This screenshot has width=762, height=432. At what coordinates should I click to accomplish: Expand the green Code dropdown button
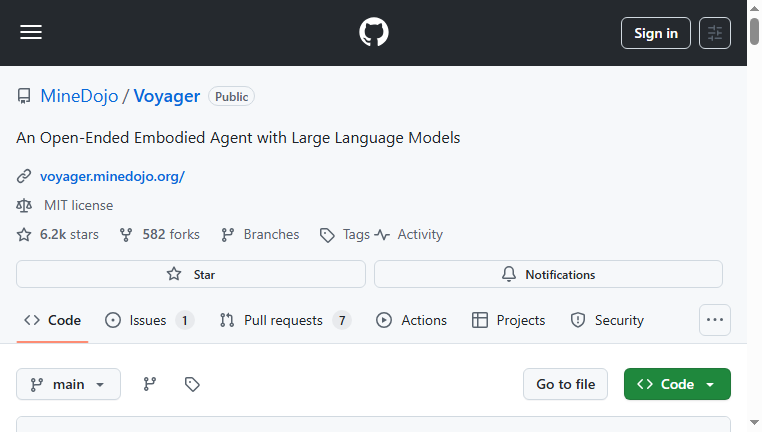tap(677, 384)
